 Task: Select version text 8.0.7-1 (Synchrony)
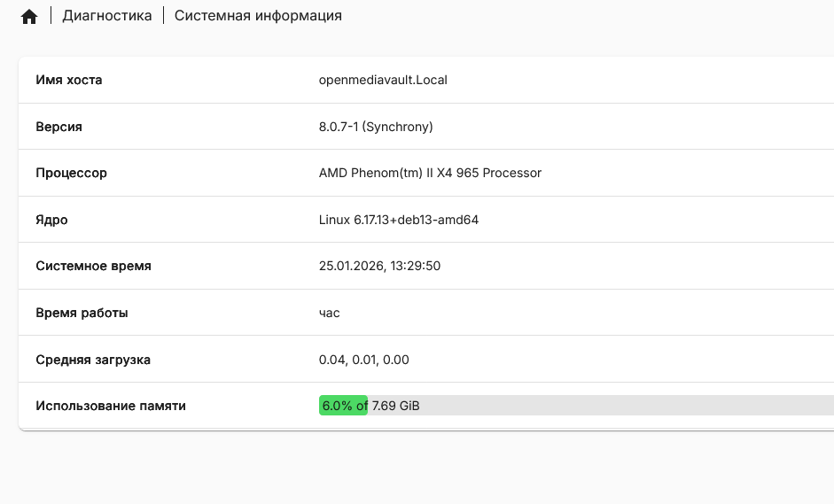tap(376, 127)
